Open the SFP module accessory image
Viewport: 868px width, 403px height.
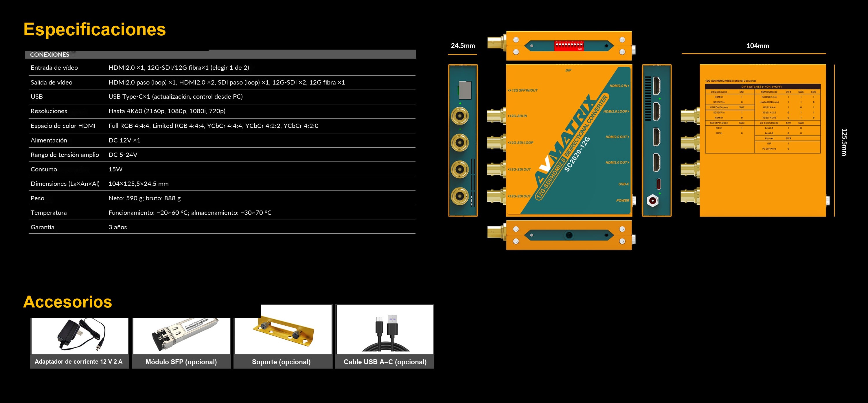182,336
